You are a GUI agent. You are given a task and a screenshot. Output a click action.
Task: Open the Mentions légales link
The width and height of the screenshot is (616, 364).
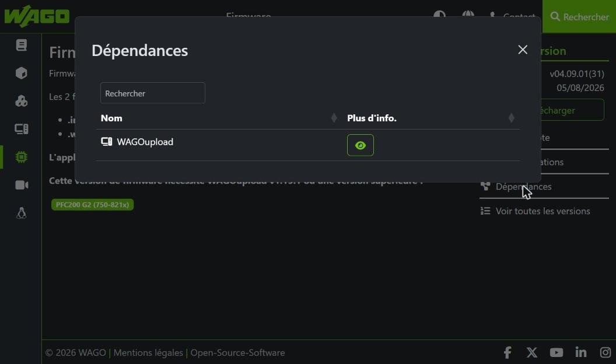148,352
